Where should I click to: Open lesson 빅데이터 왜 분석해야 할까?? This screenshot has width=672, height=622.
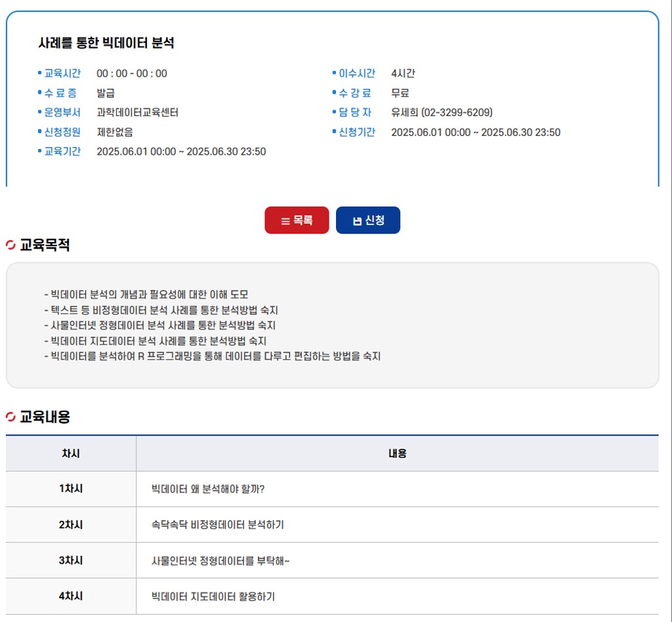pyautogui.click(x=207, y=489)
